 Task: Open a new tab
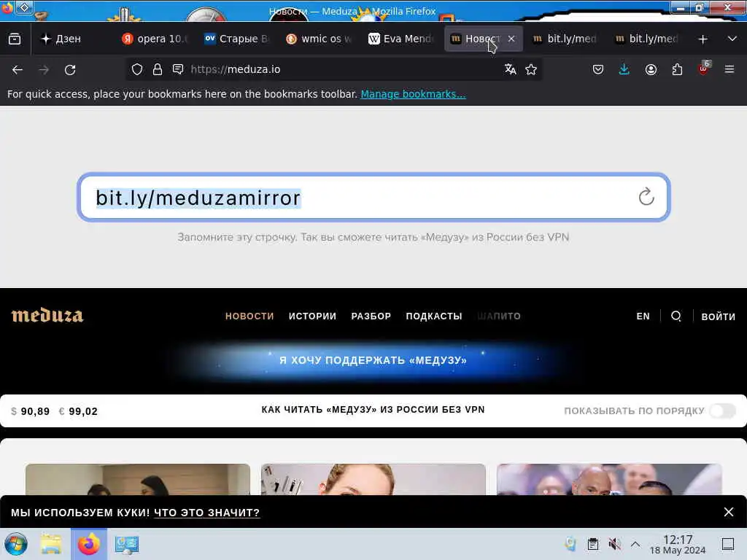[x=703, y=39]
